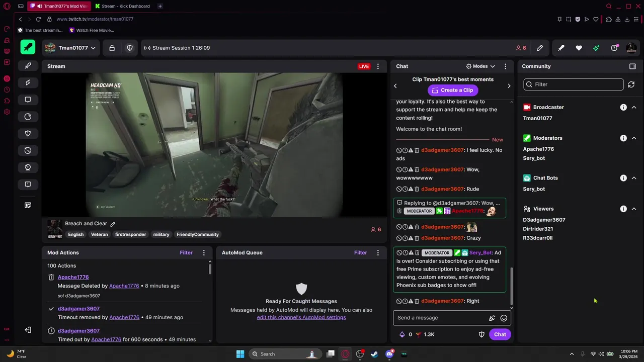Select moderator Apache1776 in Community list

(x=538, y=149)
